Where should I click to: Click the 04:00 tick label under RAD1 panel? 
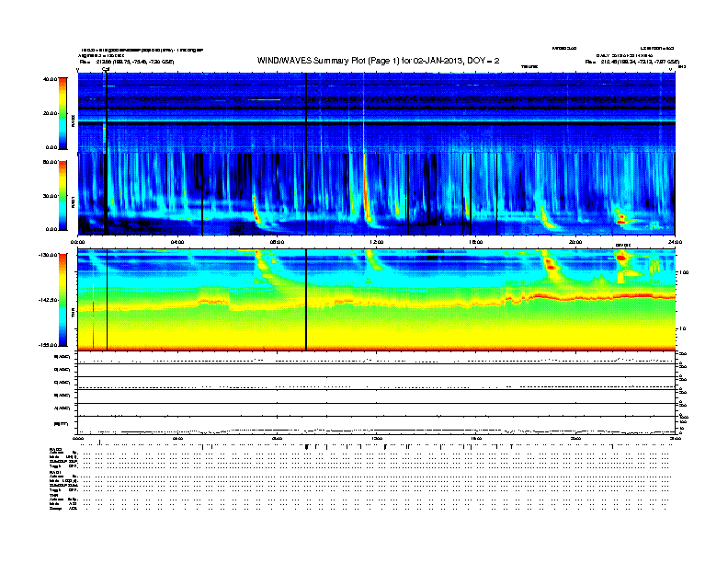click(x=177, y=242)
